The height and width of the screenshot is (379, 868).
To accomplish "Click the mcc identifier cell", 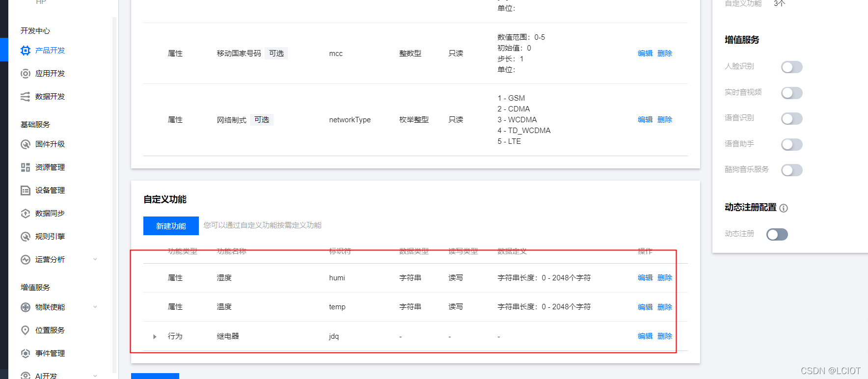I will (x=336, y=54).
